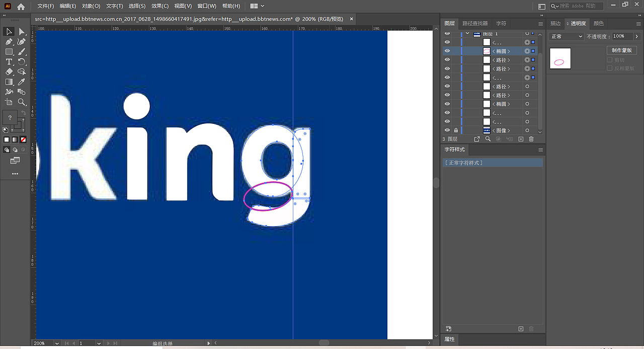This screenshot has height=349, width=644.
Task: Select the Curvature tool
Action: pos(22,42)
